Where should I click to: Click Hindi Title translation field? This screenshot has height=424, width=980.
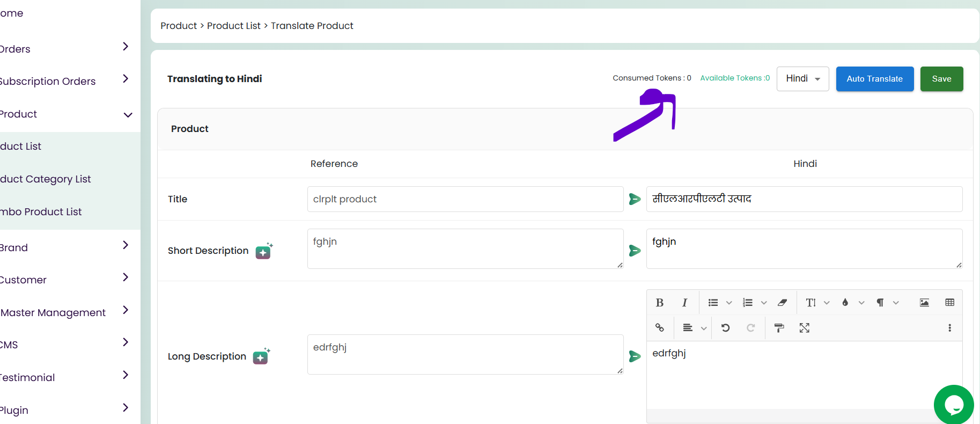pos(805,199)
